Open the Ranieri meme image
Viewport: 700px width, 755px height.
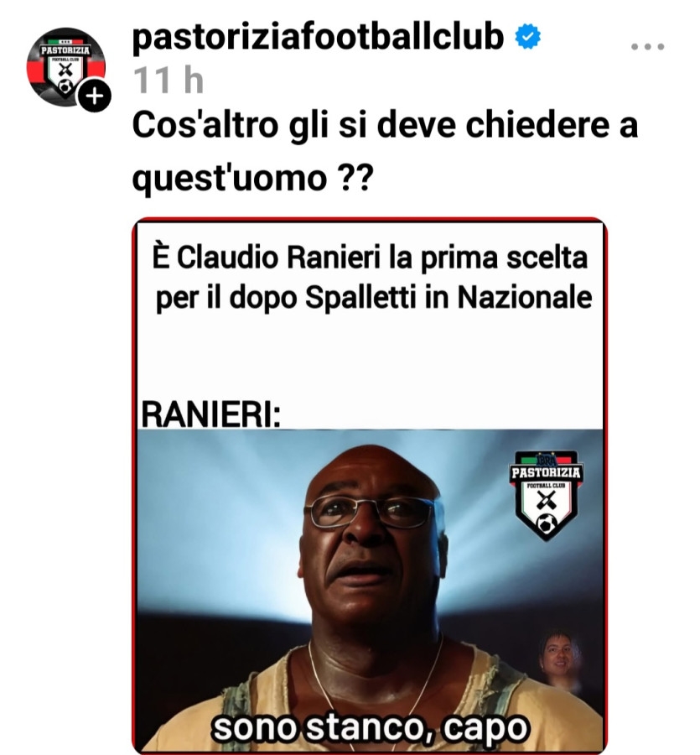tap(370, 486)
